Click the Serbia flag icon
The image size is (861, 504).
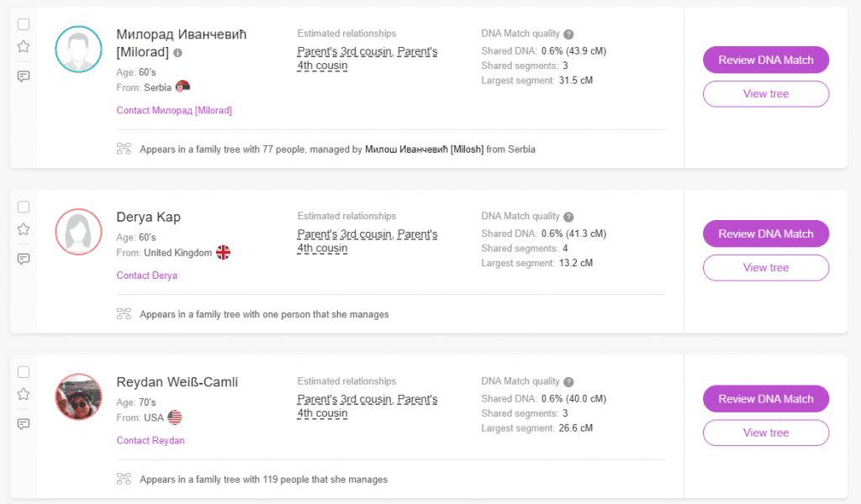183,87
